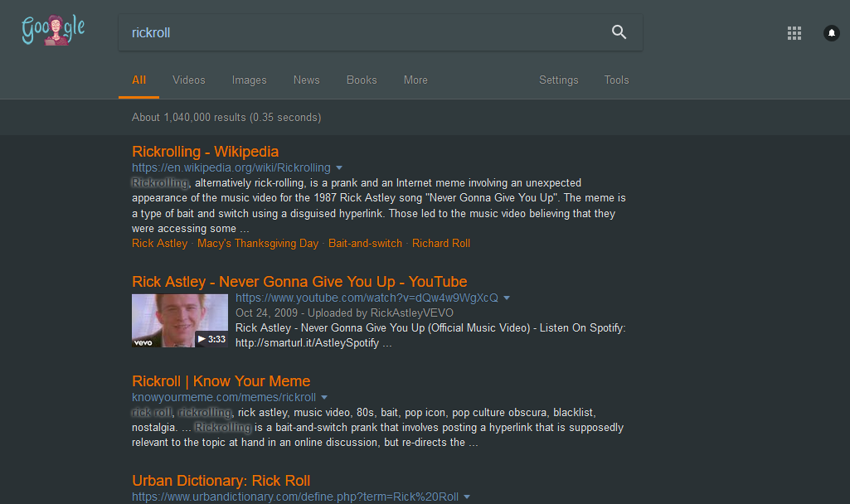This screenshot has height=504, width=850.
Task: Open the Macy's Thanksgiving Day sublink
Action: click(x=258, y=244)
